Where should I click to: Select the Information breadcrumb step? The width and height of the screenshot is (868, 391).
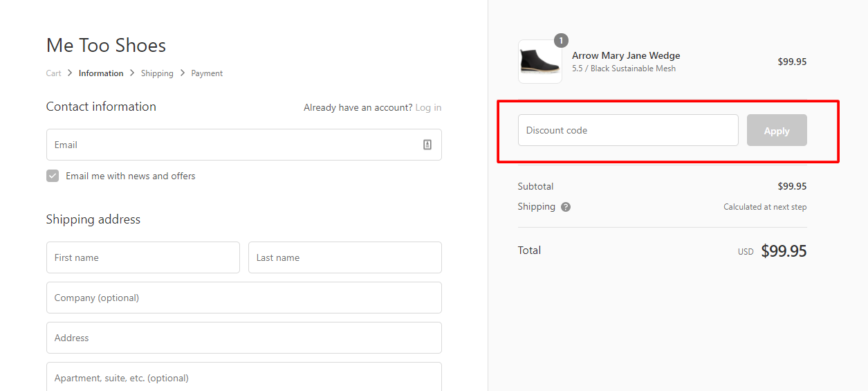101,73
